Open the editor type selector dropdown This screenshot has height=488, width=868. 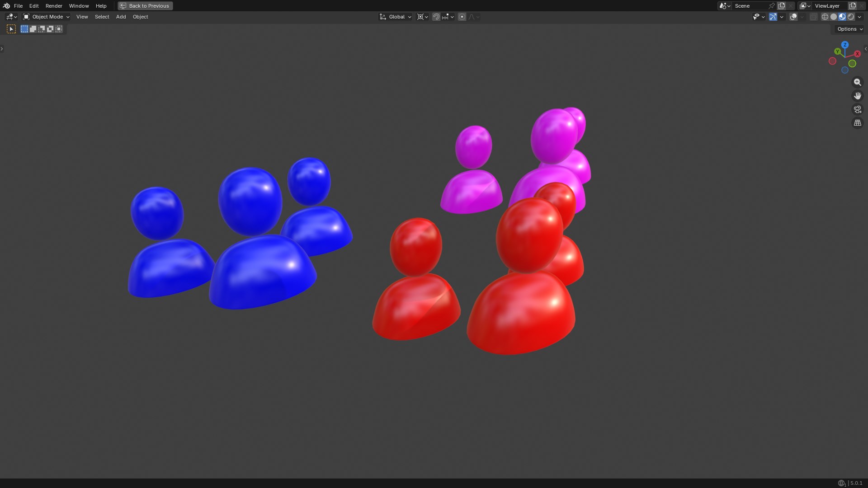point(11,17)
